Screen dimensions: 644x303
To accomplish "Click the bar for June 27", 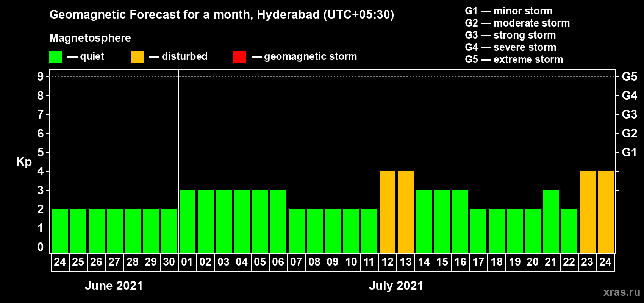I will pos(115,231).
